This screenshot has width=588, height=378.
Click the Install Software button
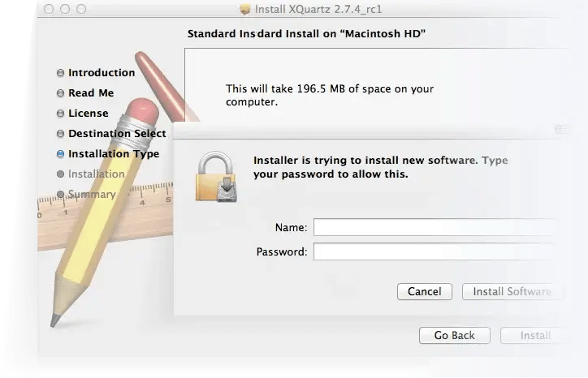[512, 291]
